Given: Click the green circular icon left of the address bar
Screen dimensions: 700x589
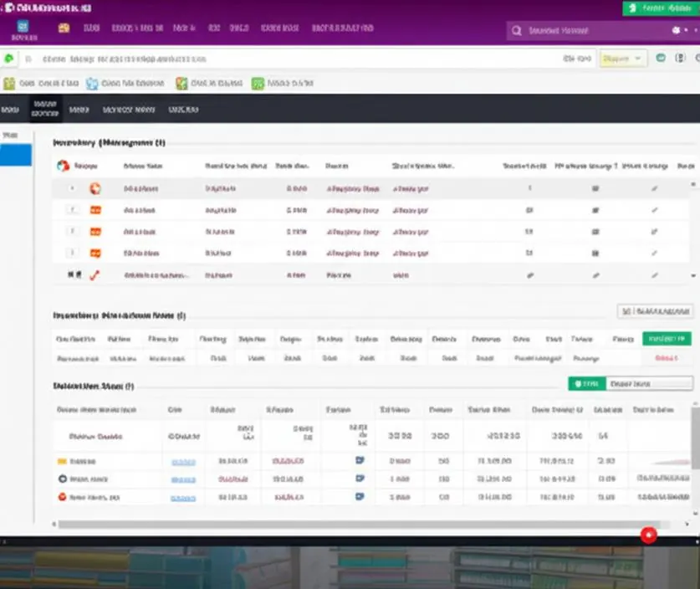Looking at the screenshot, I should [8, 59].
